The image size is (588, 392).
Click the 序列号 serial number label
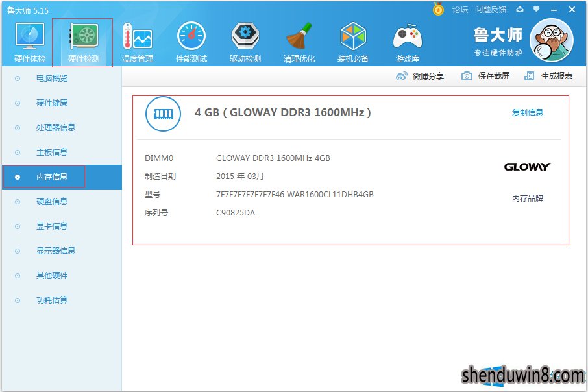click(156, 213)
